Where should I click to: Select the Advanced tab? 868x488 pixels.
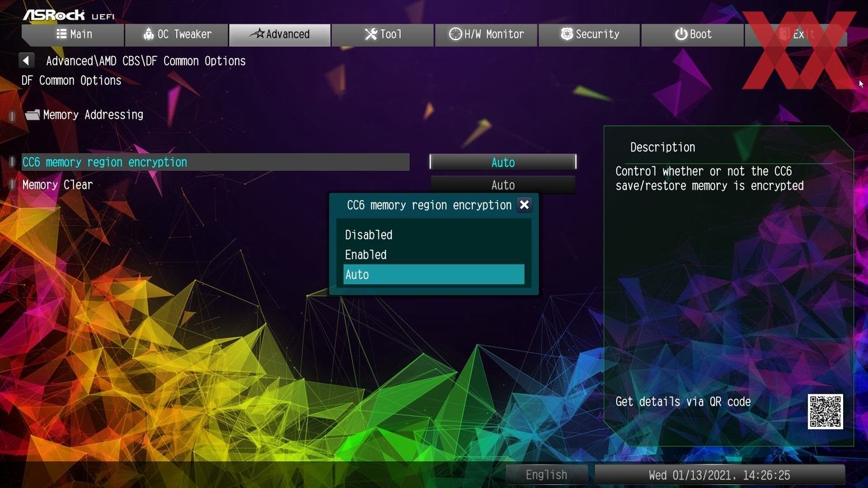pyautogui.click(x=280, y=34)
